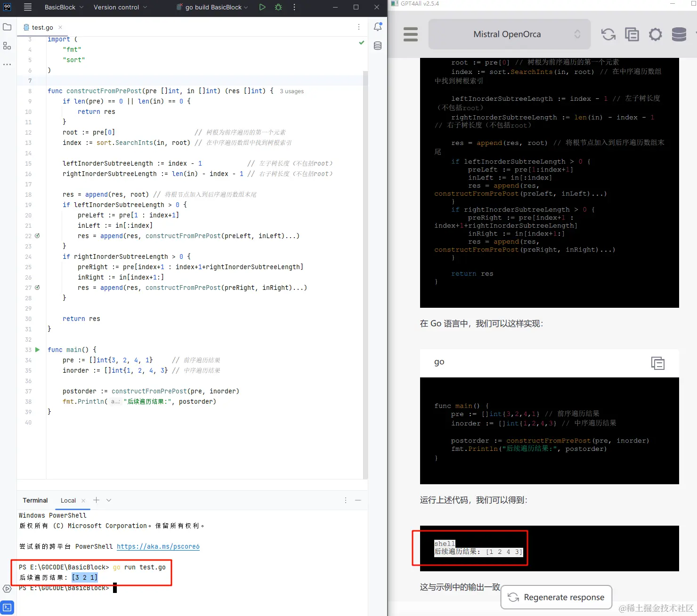This screenshot has width=697, height=616.
Task: Click the GPT4All v2.5.4 window title
Action: coord(420,3)
